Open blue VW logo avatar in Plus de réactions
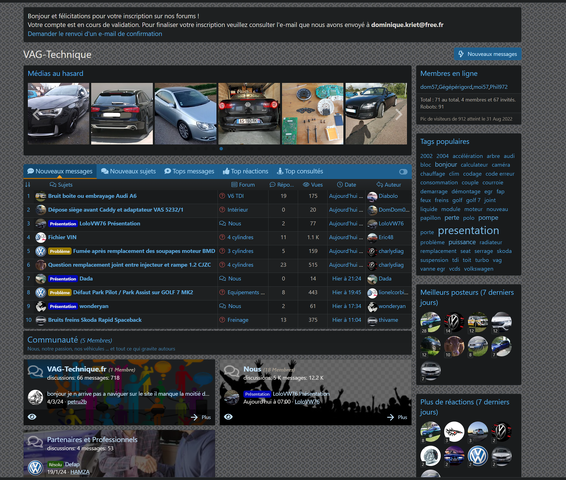 (x=478, y=456)
